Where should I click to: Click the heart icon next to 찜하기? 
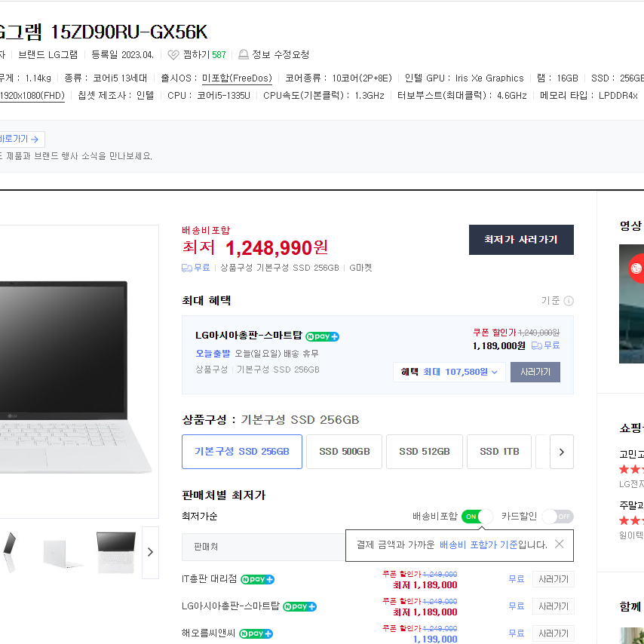pyautogui.click(x=173, y=54)
